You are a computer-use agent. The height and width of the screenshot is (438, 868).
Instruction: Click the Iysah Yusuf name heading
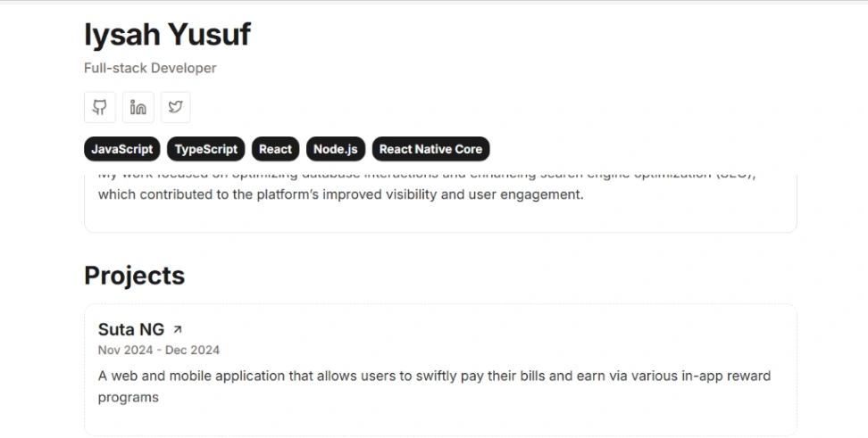[x=167, y=34]
